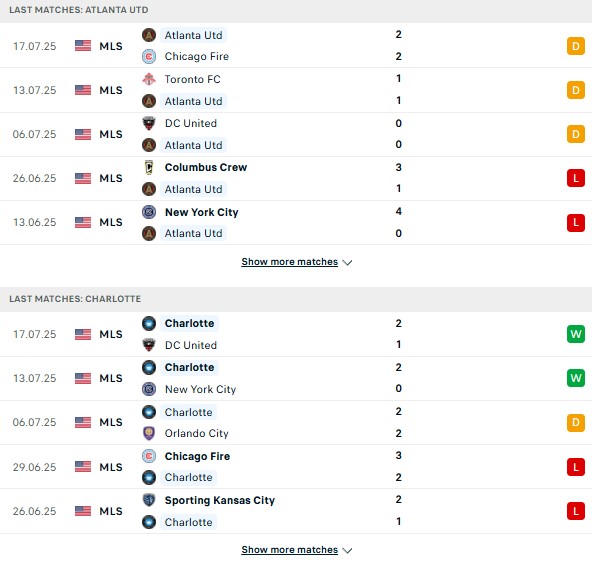Click the Toronto FC team crest
592x567 pixels.
(149, 79)
